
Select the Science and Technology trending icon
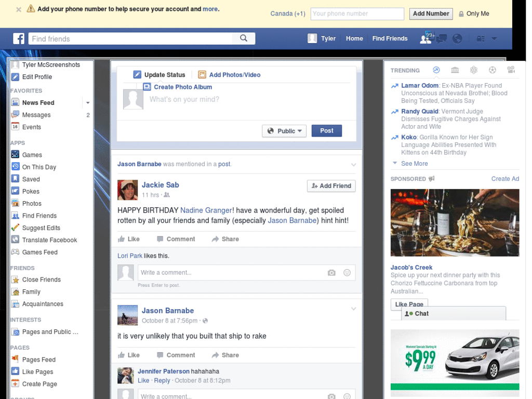474,70
